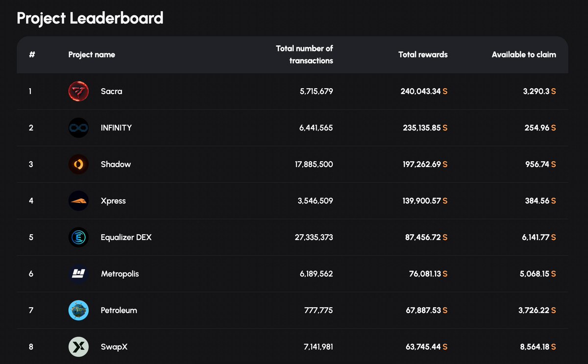The image size is (588, 364).
Task: Select the Shadow leaderboard row
Action: (294, 164)
